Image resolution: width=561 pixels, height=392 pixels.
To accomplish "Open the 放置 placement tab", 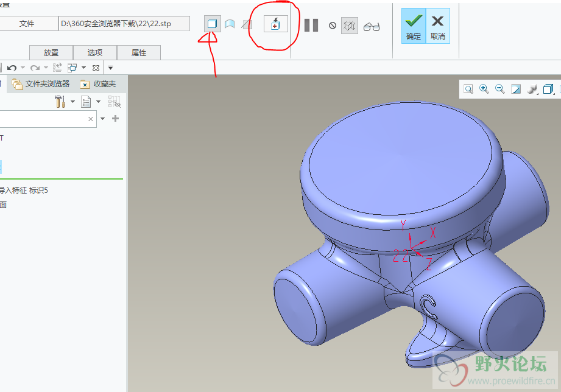I will (x=51, y=52).
